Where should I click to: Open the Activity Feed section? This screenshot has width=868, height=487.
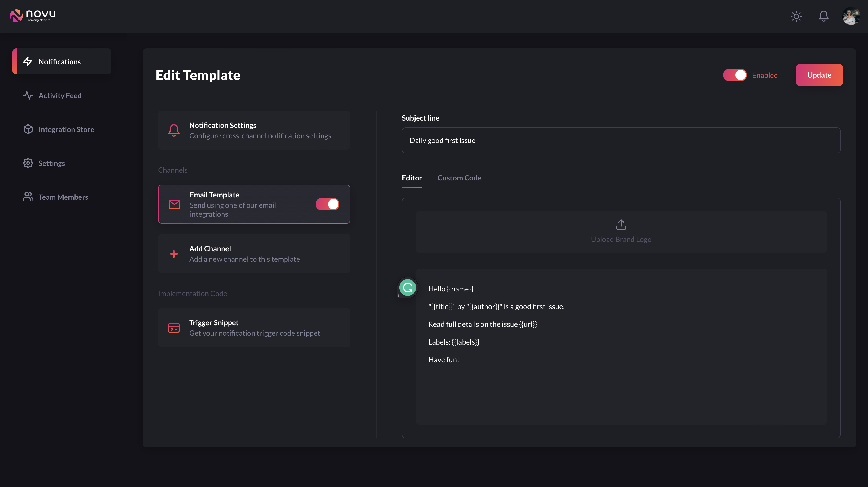(x=60, y=95)
